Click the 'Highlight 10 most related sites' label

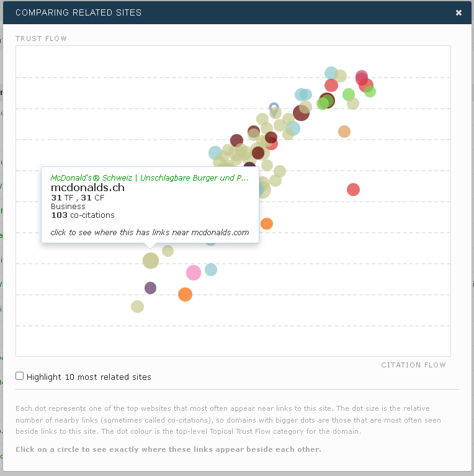click(89, 377)
